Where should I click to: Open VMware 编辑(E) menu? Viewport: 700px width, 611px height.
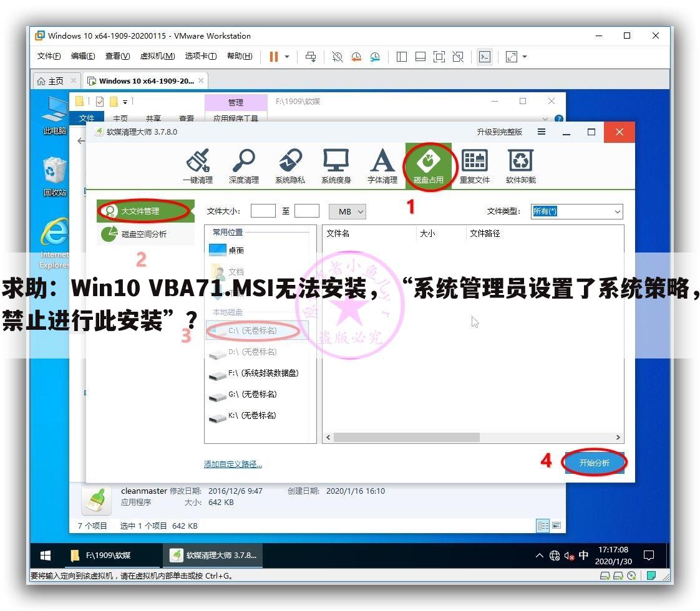click(82, 56)
